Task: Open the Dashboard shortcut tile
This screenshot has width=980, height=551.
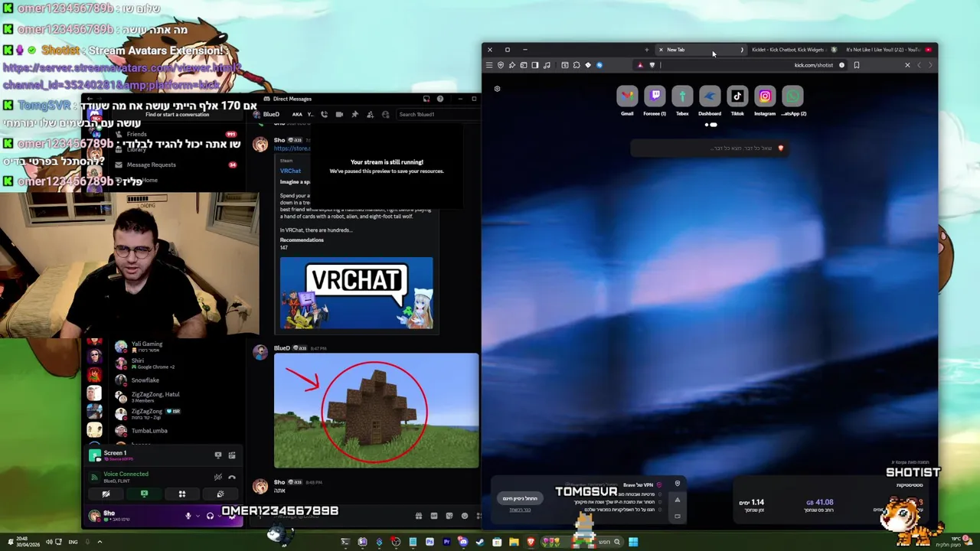Action: [x=710, y=96]
